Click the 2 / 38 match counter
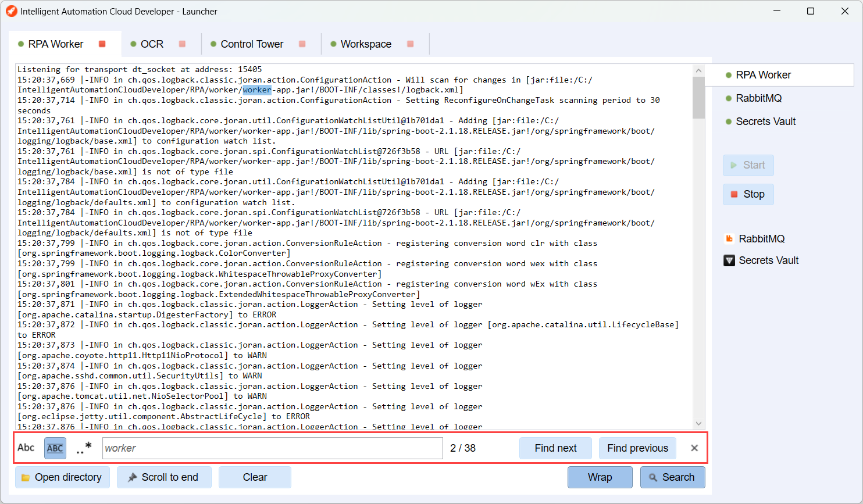The image size is (863, 504). (463, 448)
